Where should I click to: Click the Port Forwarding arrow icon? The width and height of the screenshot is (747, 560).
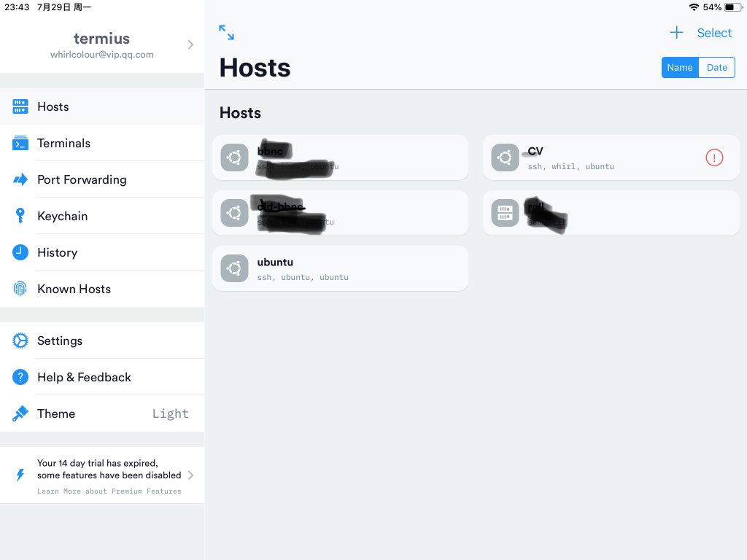click(x=20, y=179)
